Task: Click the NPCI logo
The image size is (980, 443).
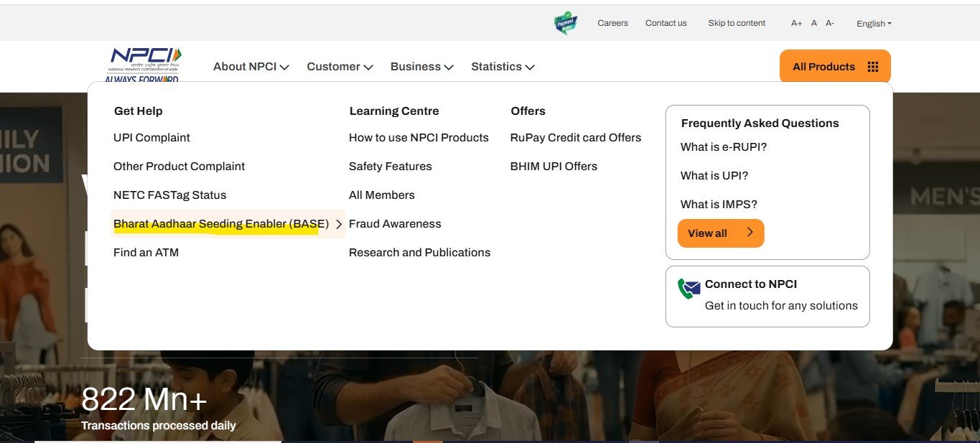Action: point(143,65)
